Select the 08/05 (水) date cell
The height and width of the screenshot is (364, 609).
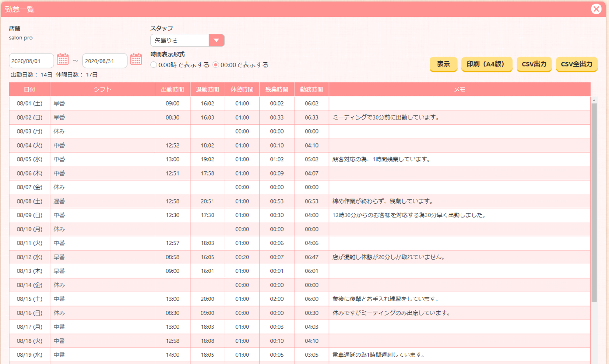pos(30,159)
